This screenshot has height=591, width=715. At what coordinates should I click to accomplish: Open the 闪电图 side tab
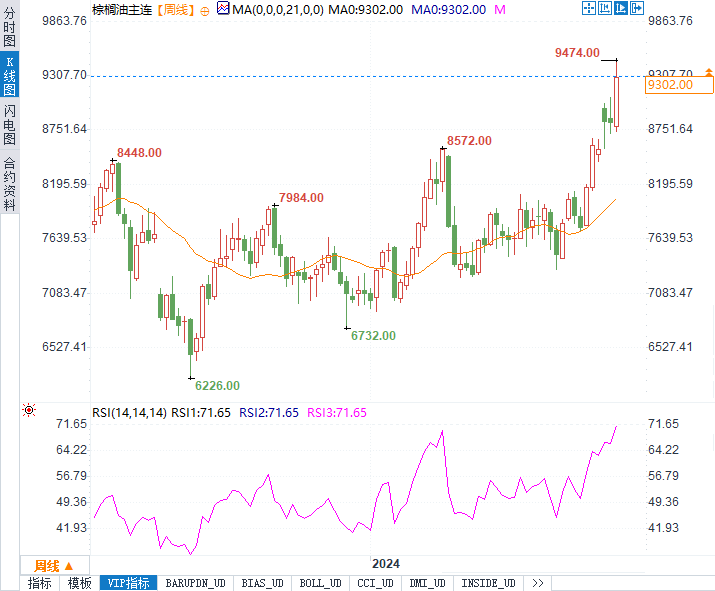pos(9,127)
